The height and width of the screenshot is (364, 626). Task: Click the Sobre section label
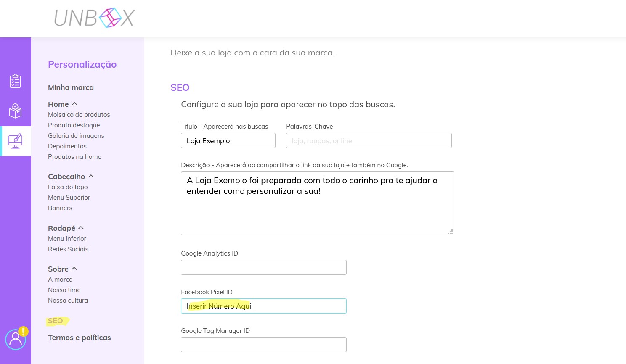pyautogui.click(x=58, y=269)
